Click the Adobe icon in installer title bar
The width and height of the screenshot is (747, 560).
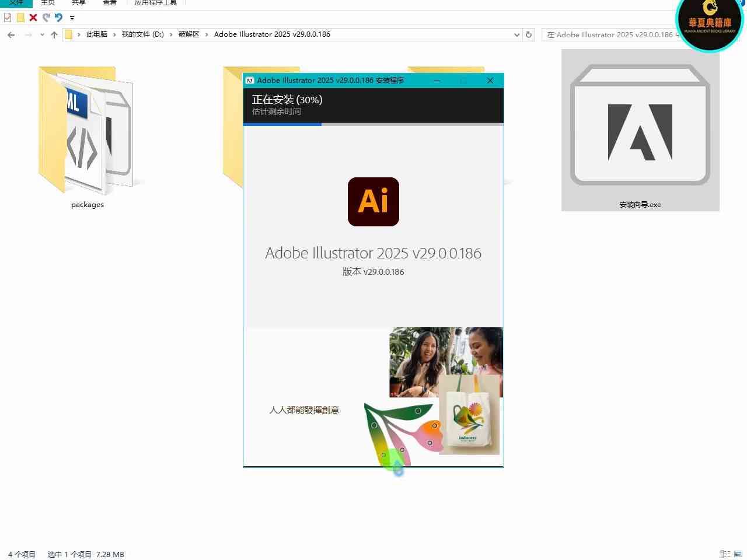tap(250, 80)
